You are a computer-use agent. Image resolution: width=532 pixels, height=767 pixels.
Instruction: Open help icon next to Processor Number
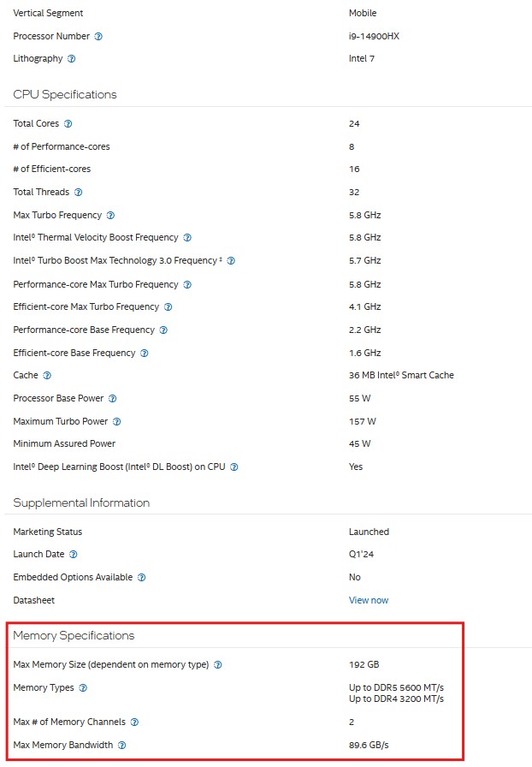point(98,36)
